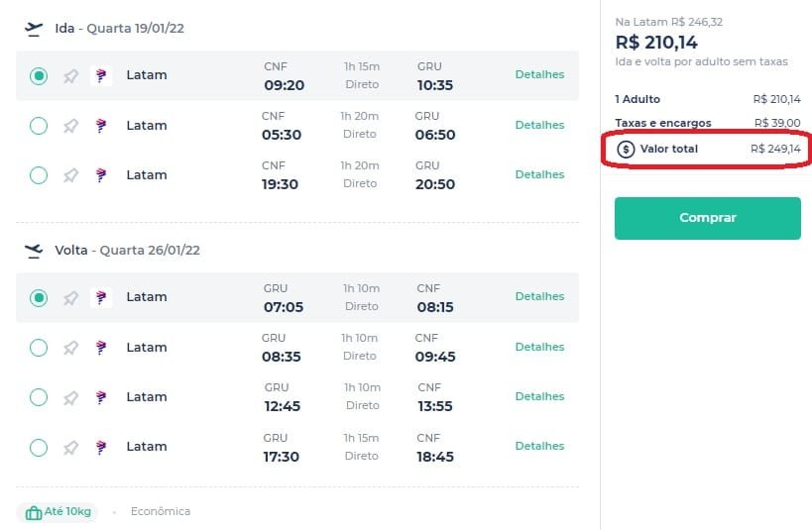The image size is (812, 530).
Task: Click the Latam logo on 17:30 flight
Action: tap(101, 447)
